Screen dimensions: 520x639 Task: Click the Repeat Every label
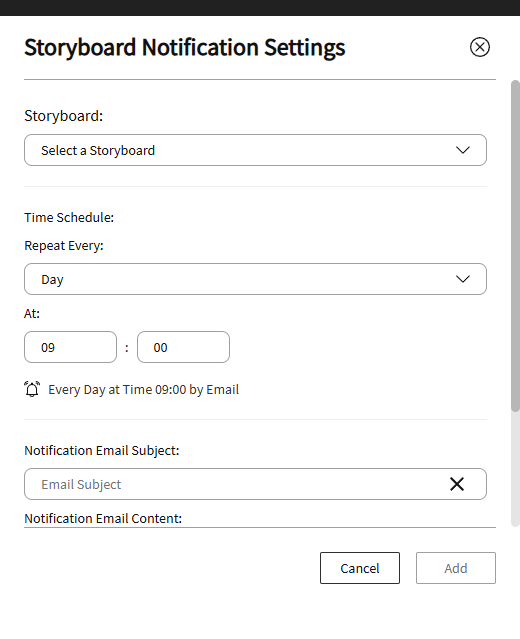click(64, 246)
